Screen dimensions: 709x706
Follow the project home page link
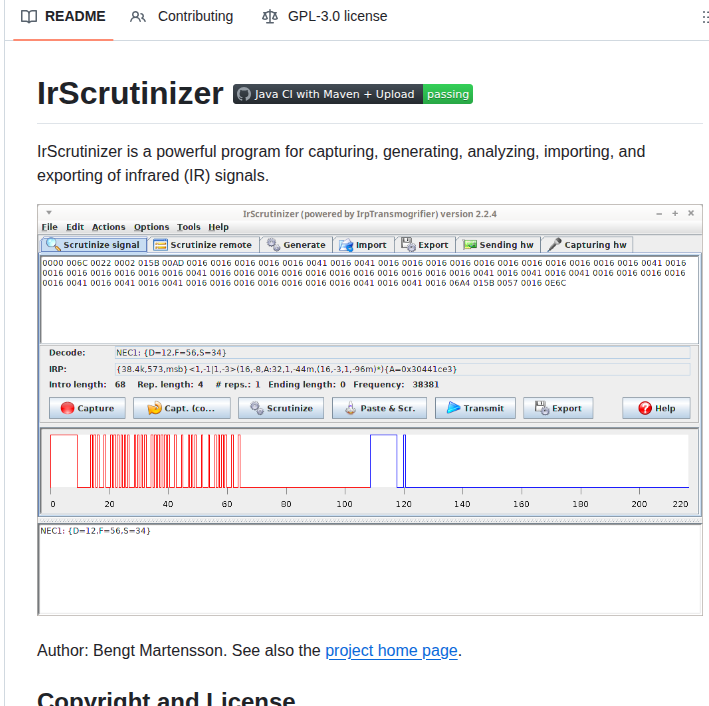tap(391, 650)
